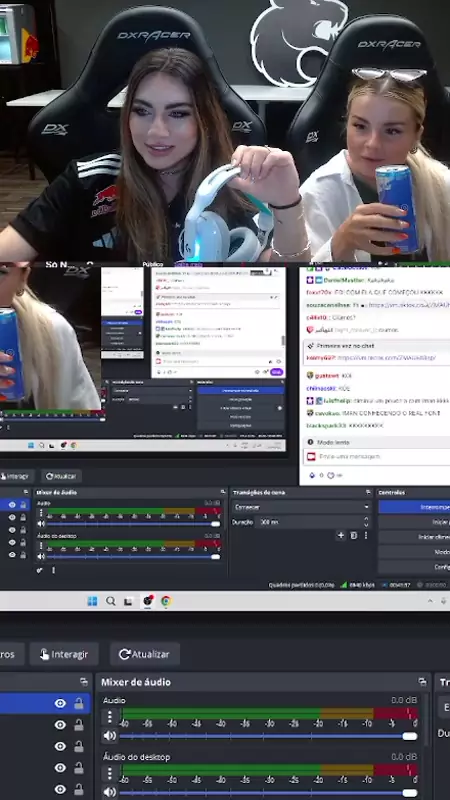The image size is (450, 800).
Task: Toggle first source lock in nested OBS window
Action: point(23,505)
